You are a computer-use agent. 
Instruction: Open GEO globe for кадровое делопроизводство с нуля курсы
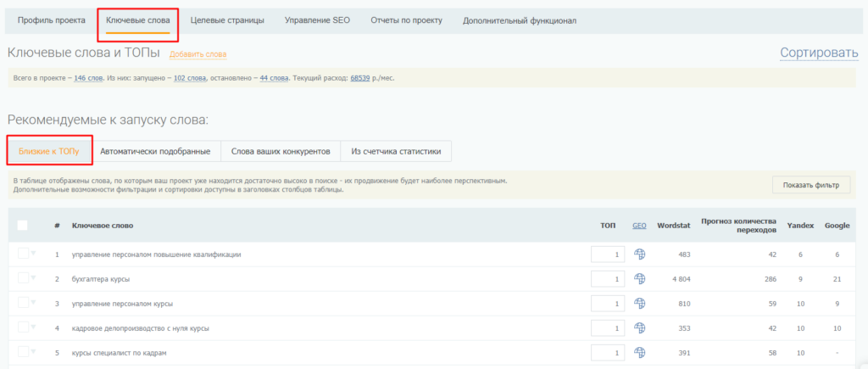pyautogui.click(x=640, y=328)
